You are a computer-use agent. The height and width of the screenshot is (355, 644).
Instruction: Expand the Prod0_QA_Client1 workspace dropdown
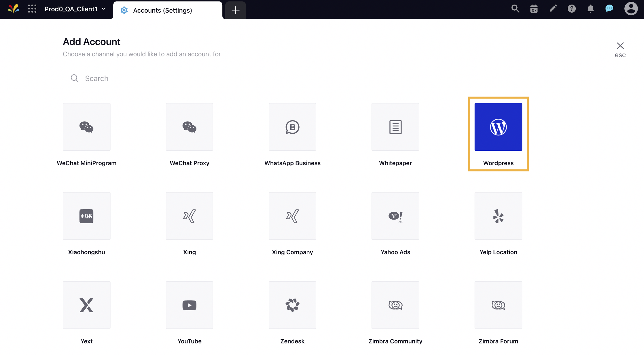click(x=75, y=9)
